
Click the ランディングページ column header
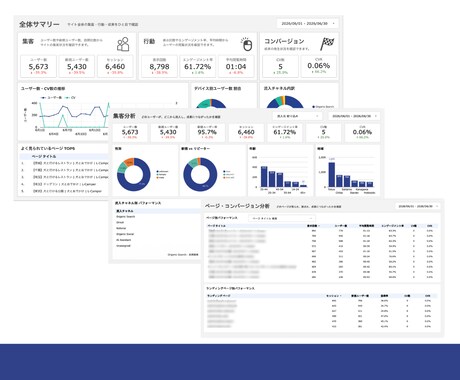[x=219, y=296]
